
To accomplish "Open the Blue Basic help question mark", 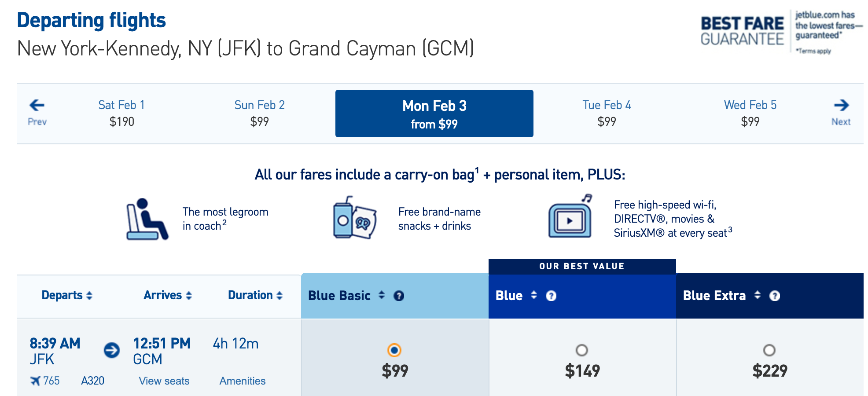I will 399,296.
